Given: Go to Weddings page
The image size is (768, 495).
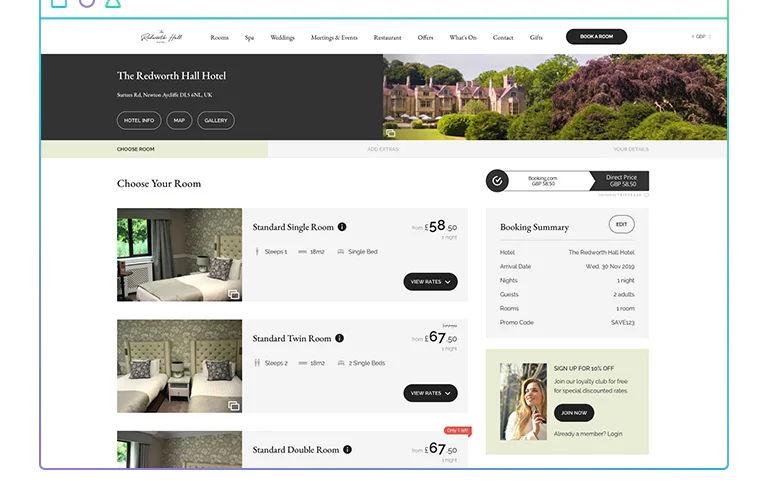Looking at the screenshot, I should pyautogui.click(x=282, y=37).
